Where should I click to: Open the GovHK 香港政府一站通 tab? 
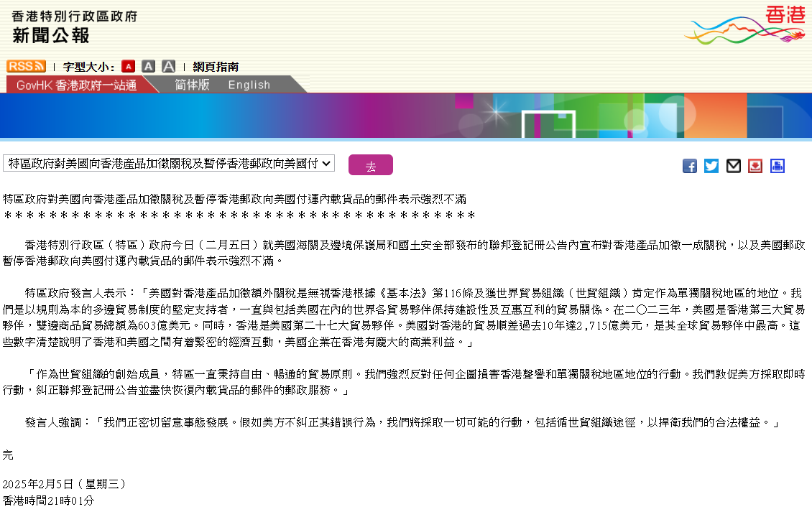pyautogui.click(x=76, y=85)
